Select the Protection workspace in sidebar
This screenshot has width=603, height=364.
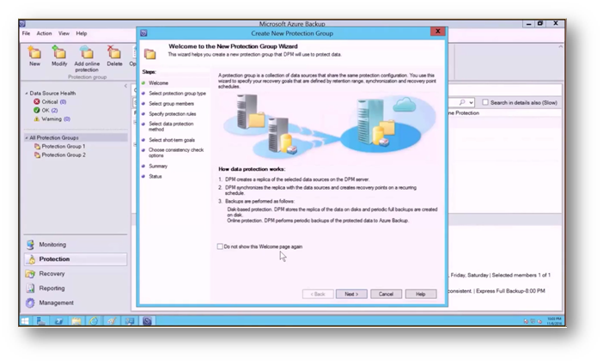click(76, 259)
